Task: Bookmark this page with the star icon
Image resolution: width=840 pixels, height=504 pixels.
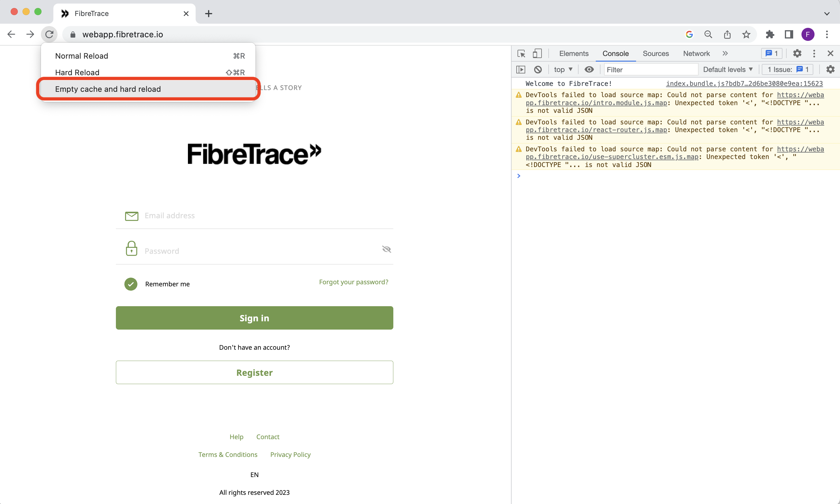Action: tap(747, 34)
